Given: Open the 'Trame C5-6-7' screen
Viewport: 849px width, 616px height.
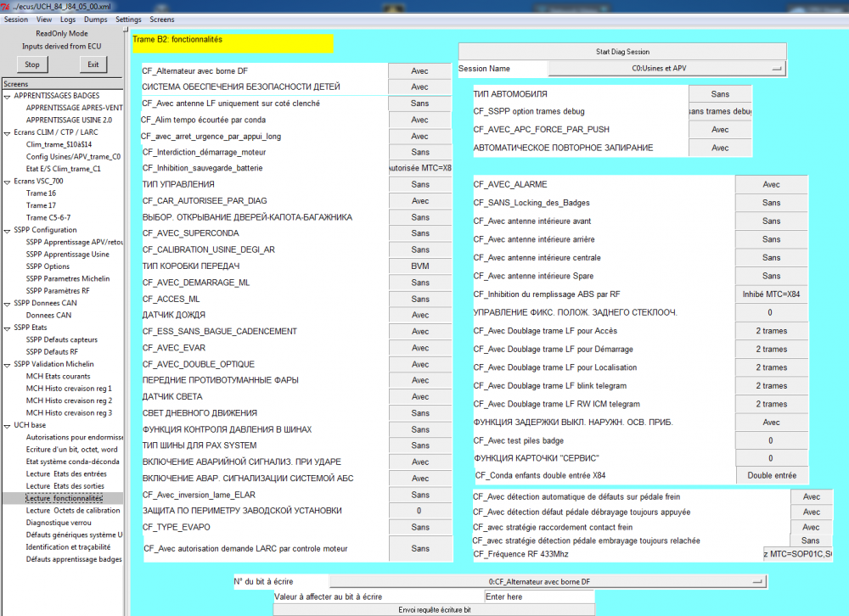Looking at the screenshot, I should coord(48,217).
